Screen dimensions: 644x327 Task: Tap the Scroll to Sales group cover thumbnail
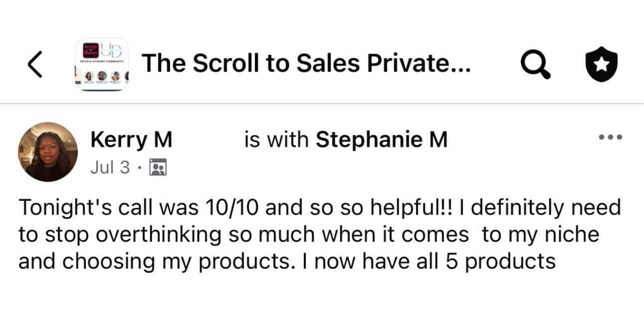coord(102,64)
